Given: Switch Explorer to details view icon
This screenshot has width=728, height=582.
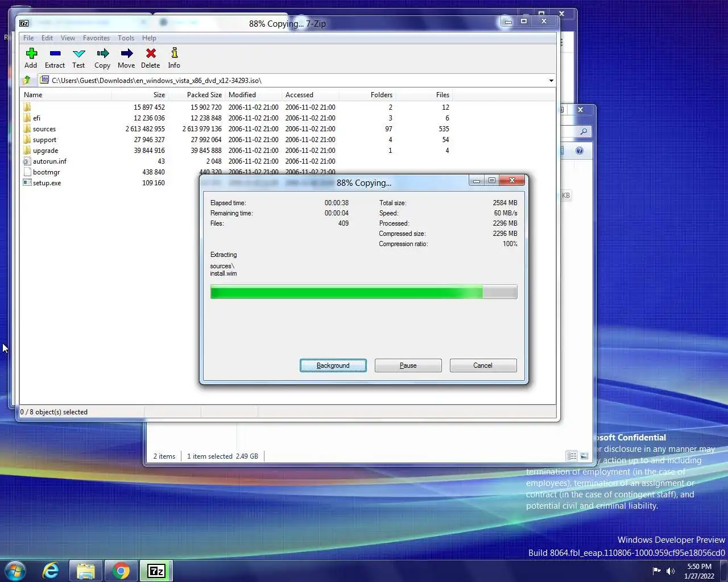Looking at the screenshot, I should point(572,456).
